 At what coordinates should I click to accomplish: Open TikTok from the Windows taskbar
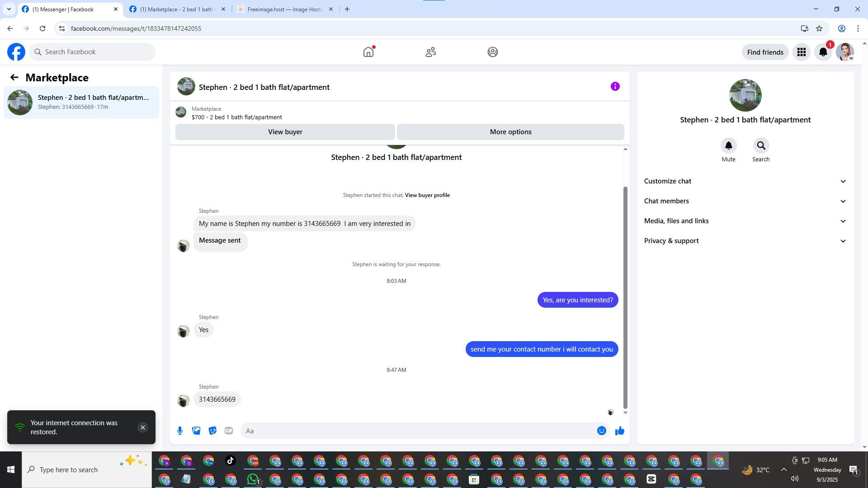coord(231,461)
